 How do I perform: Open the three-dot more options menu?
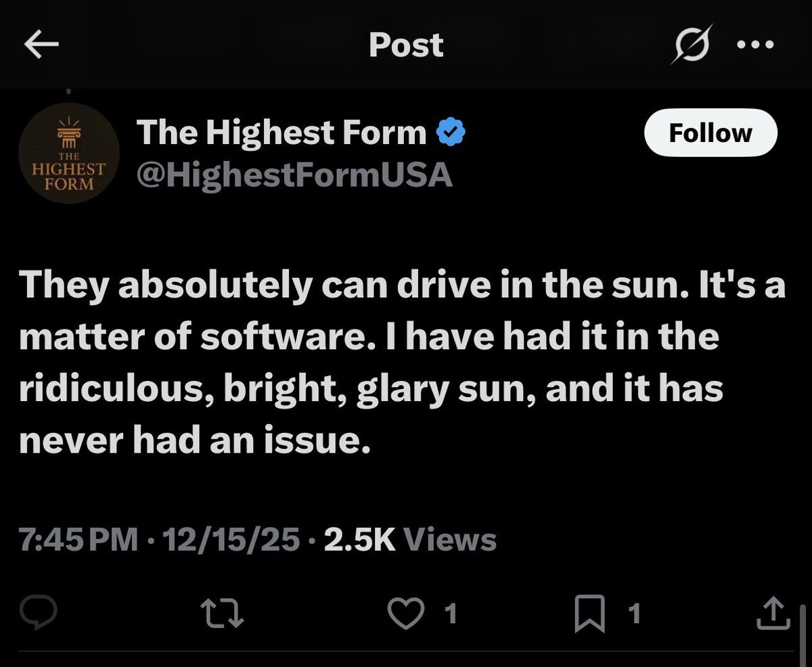755,45
